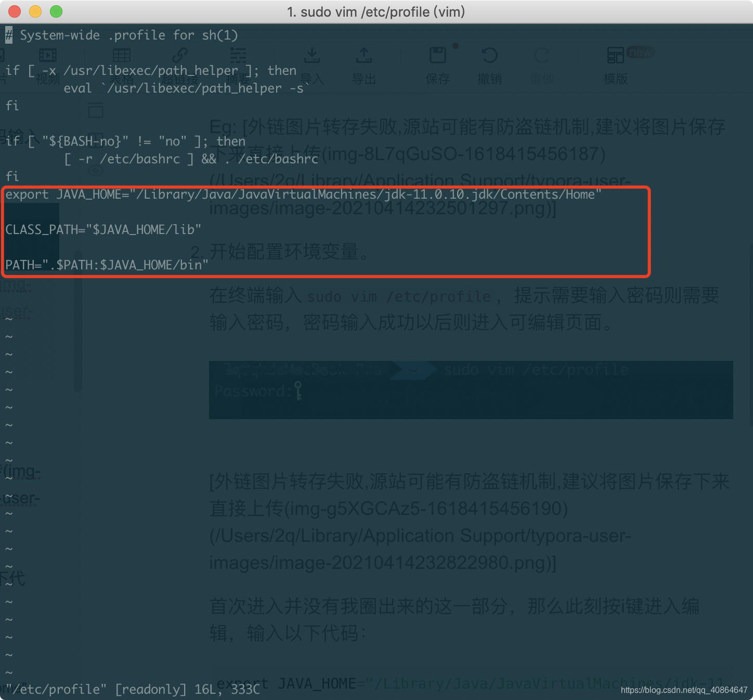The width and height of the screenshot is (753, 700).
Task: Click the "fi" closing the path_helper block
Action: tap(12, 106)
